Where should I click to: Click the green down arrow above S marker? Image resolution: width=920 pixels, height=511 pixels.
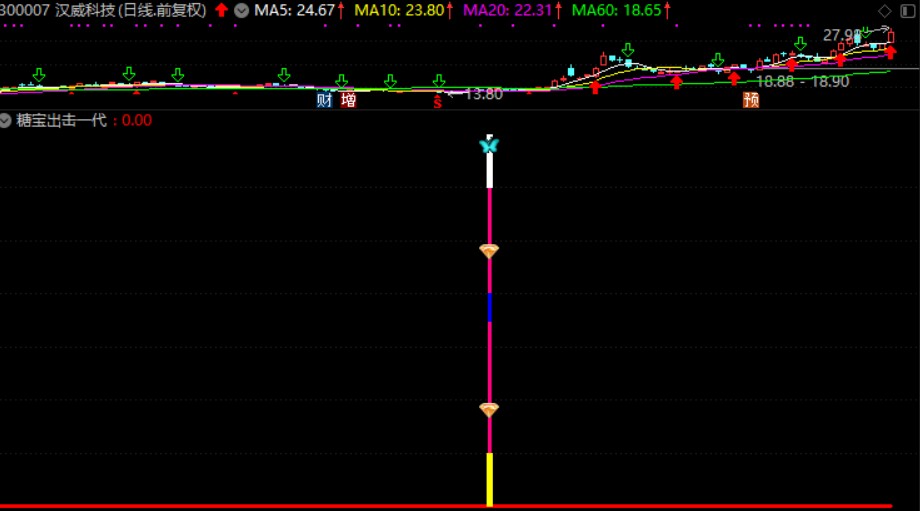coord(439,80)
